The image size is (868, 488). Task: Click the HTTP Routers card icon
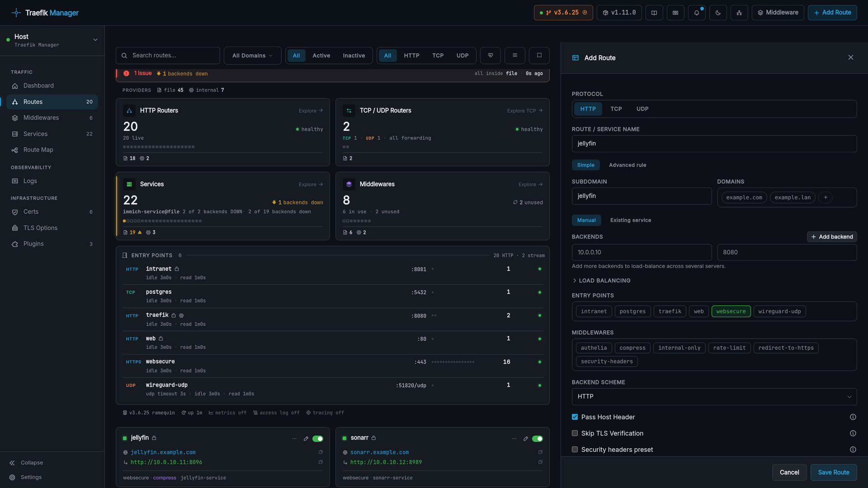click(129, 111)
